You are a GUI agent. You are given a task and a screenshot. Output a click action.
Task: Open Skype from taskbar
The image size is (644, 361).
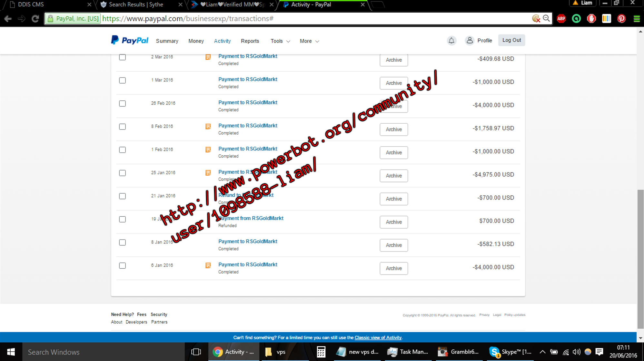coord(510,352)
